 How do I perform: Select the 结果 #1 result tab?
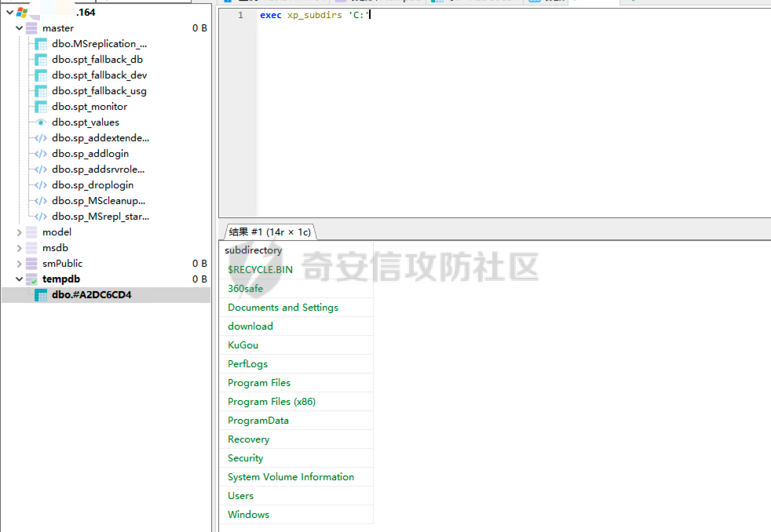coord(269,231)
